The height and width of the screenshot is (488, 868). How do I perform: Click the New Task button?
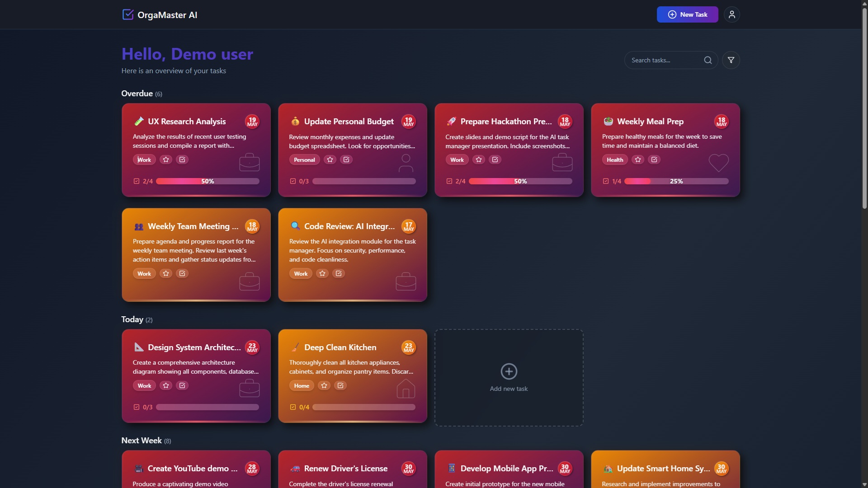[687, 14]
